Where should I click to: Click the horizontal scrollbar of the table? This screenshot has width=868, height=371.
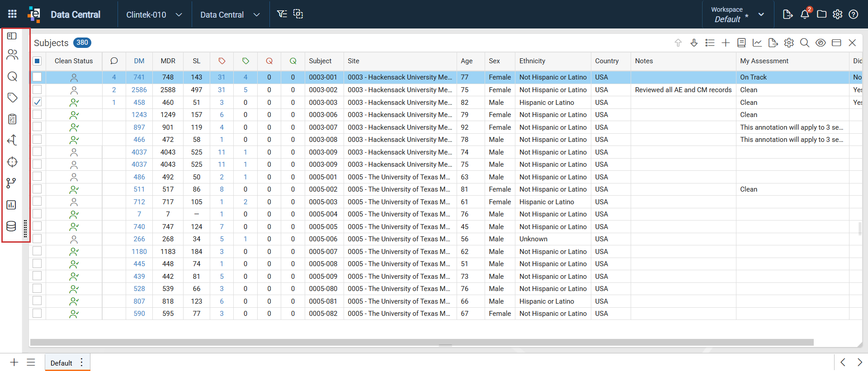(422, 343)
